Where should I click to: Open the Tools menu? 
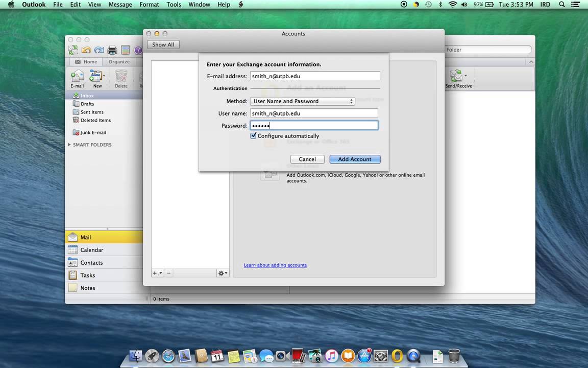(174, 5)
